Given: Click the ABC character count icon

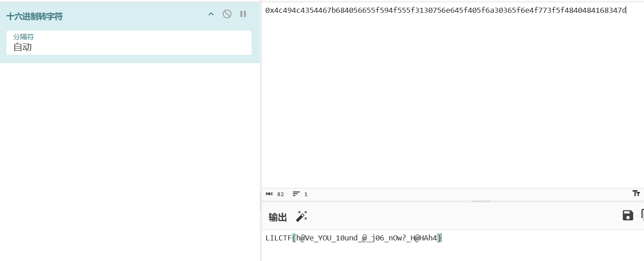Looking at the screenshot, I should [269, 194].
